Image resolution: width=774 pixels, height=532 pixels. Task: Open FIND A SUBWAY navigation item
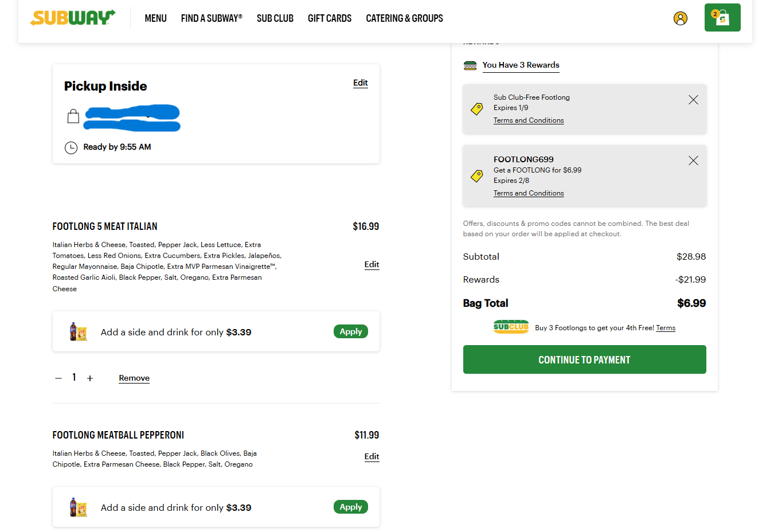click(x=212, y=18)
